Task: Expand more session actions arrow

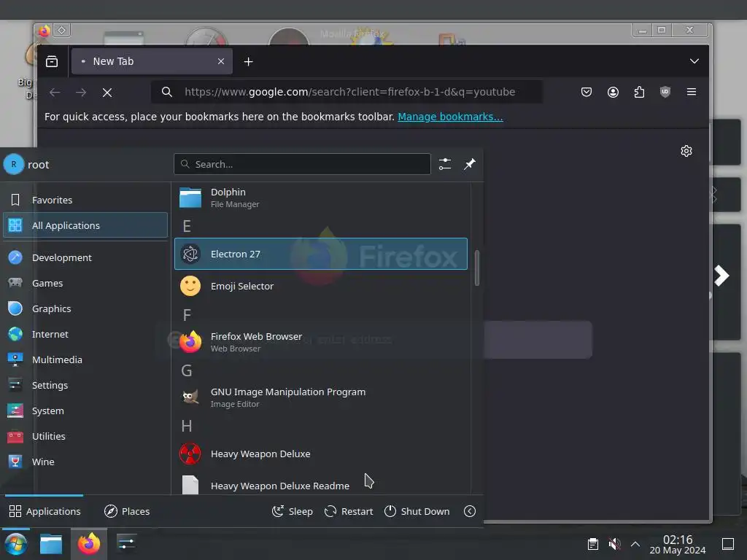Action: [x=470, y=511]
